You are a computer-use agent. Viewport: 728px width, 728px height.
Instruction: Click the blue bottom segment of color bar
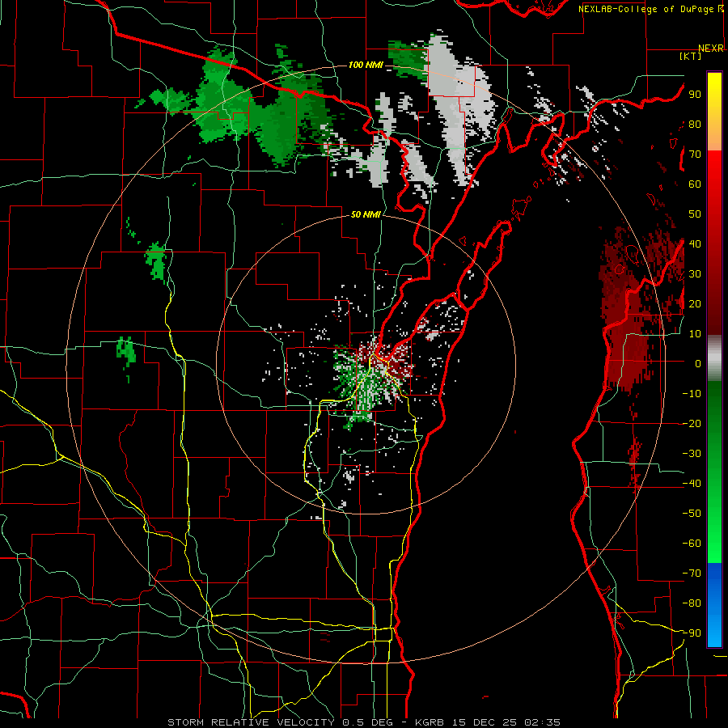tap(714, 605)
